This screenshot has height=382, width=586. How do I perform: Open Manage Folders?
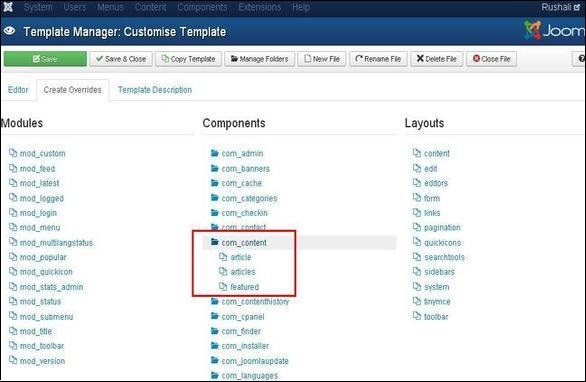click(259, 59)
